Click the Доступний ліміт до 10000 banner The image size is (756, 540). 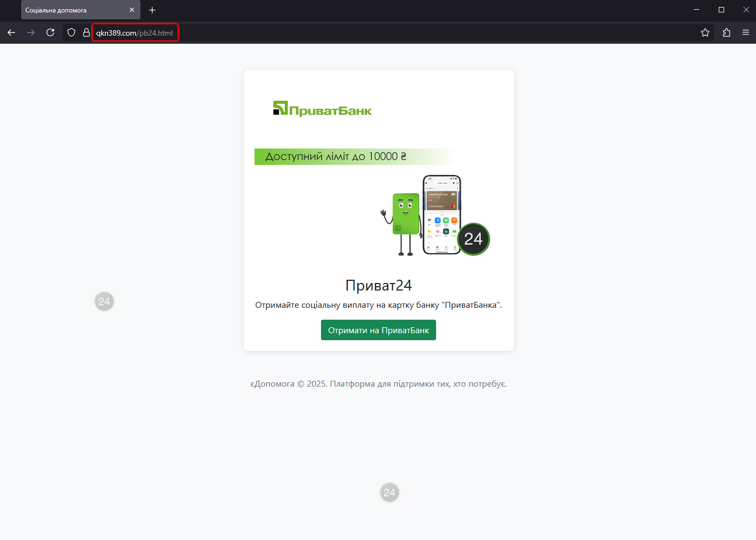354,157
